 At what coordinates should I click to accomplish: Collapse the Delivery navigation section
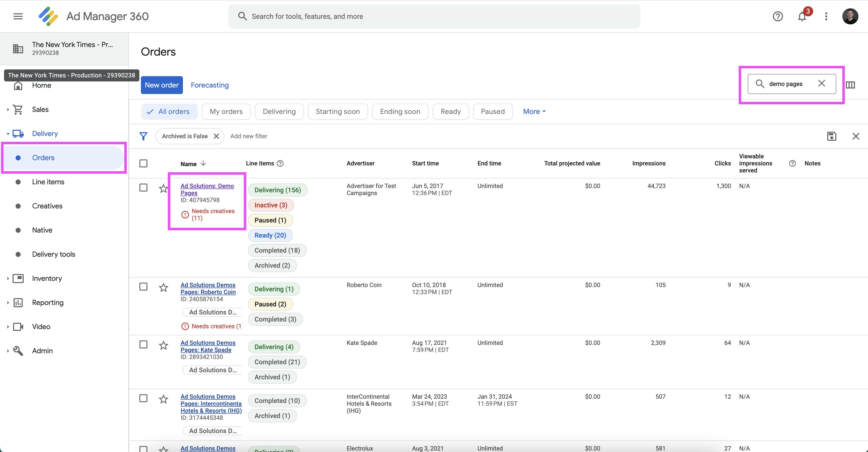point(8,134)
